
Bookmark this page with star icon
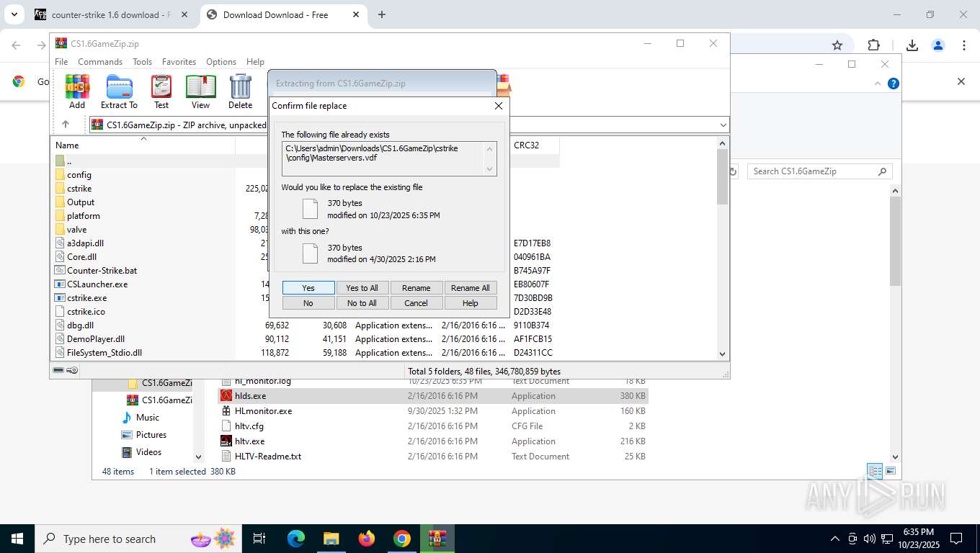(x=837, y=45)
